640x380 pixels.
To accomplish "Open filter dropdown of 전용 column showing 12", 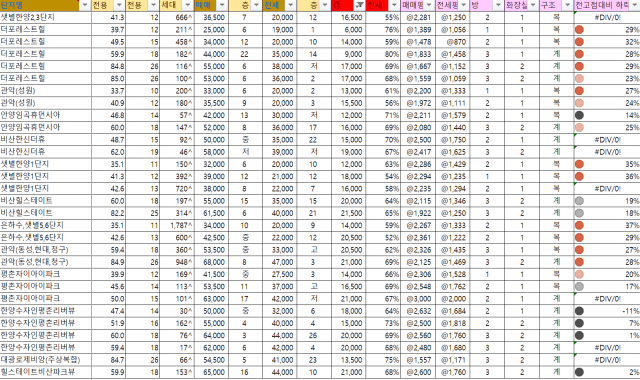I will 153,5.
